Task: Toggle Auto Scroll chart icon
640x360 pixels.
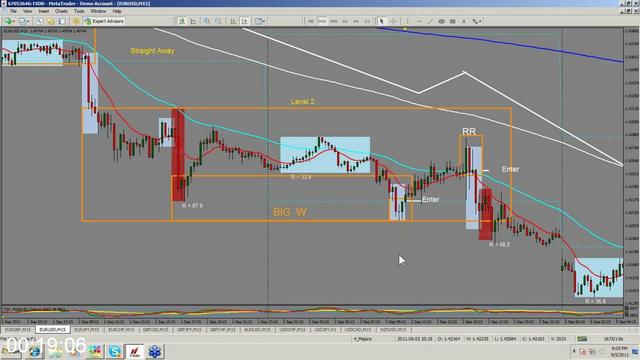Action: (x=233, y=21)
